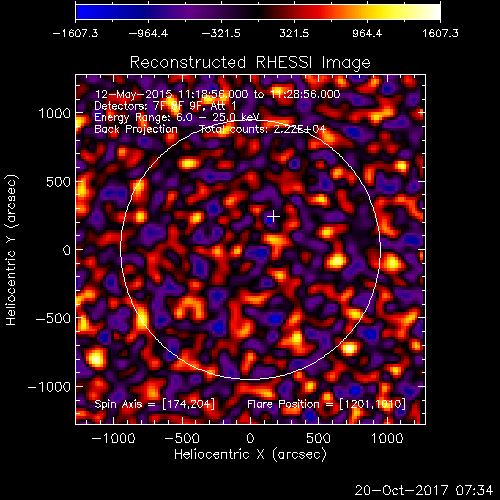Click the X axis tick label "-500"
The height and width of the screenshot is (500, 500).
pyautogui.click(x=182, y=438)
